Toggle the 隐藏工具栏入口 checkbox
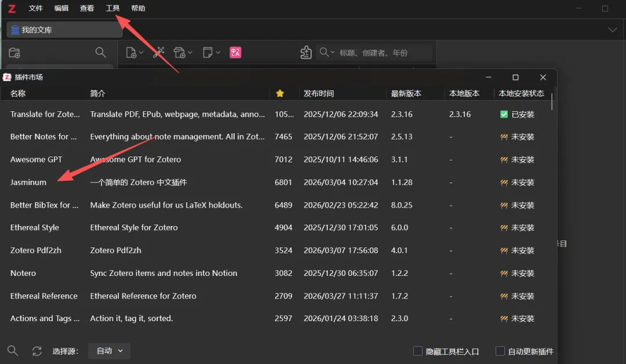Screen dimensions: 626x364 point(417,351)
